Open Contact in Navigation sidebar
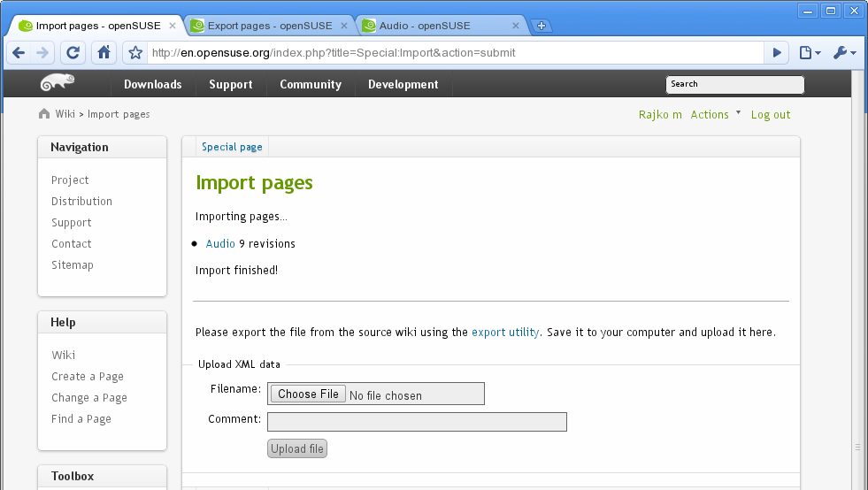The image size is (868, 490). point(72,243)
